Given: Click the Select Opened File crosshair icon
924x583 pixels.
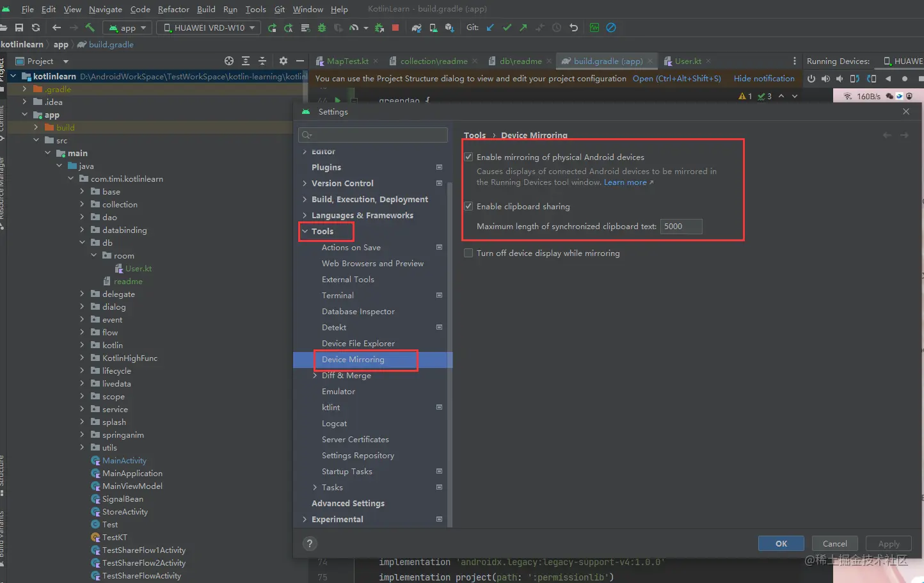Looking at the screenshot, I should pos(229,61).
